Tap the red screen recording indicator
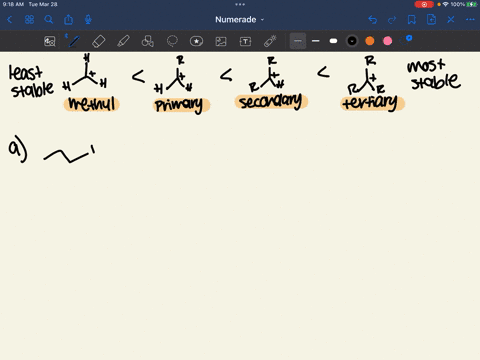Screen dimensions: 480x360 (x=424, y=4)
